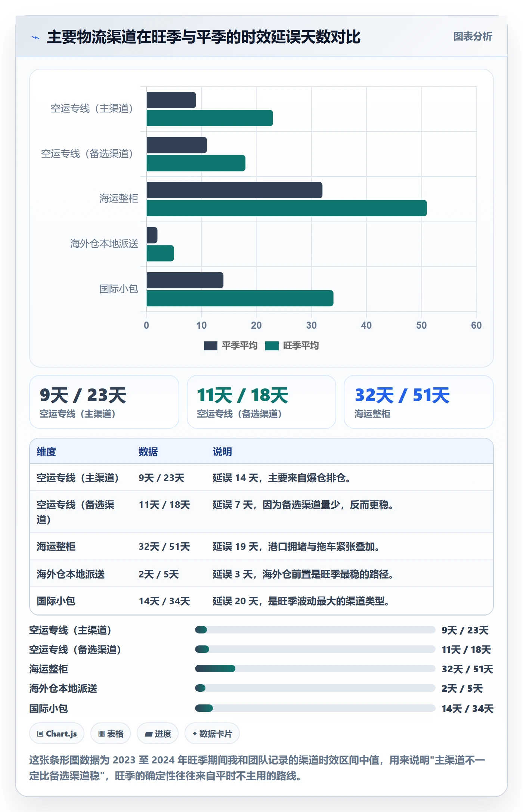The image size is (523, 812).
Task: Click the lightning icon beside the chart title
Action: point(35,37)
